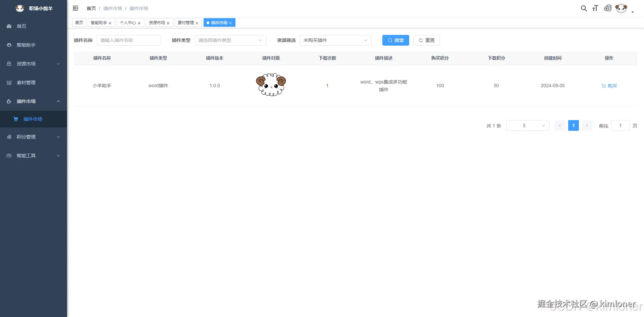Click the 智能助手 sidebar icon
644x317 pixels.
9,45
